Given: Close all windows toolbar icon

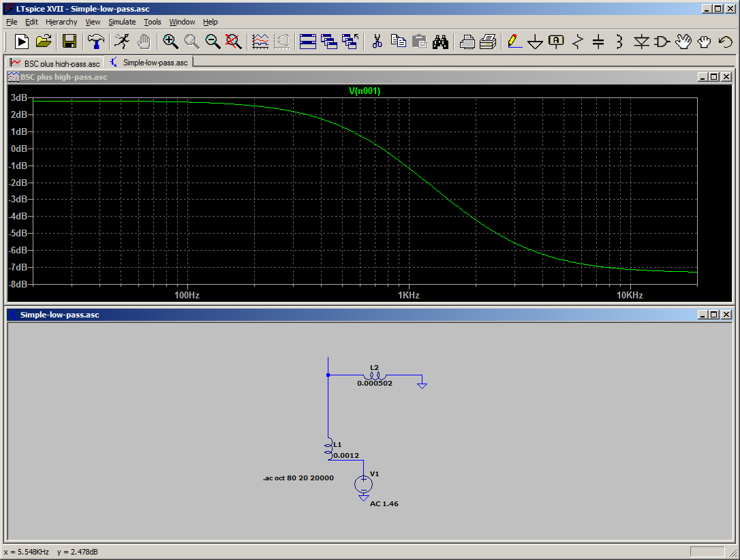Looking at the screenshot, I should click(350, 42).
